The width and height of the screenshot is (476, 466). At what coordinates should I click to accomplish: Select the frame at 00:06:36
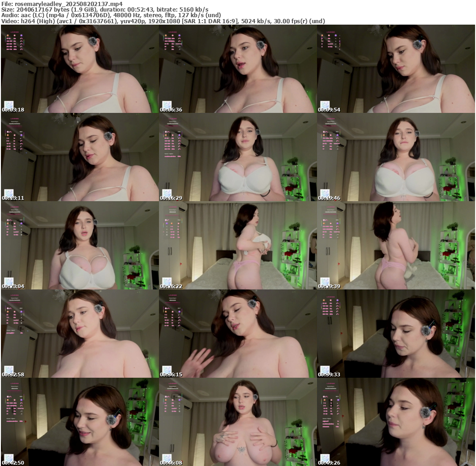(238, 69)
